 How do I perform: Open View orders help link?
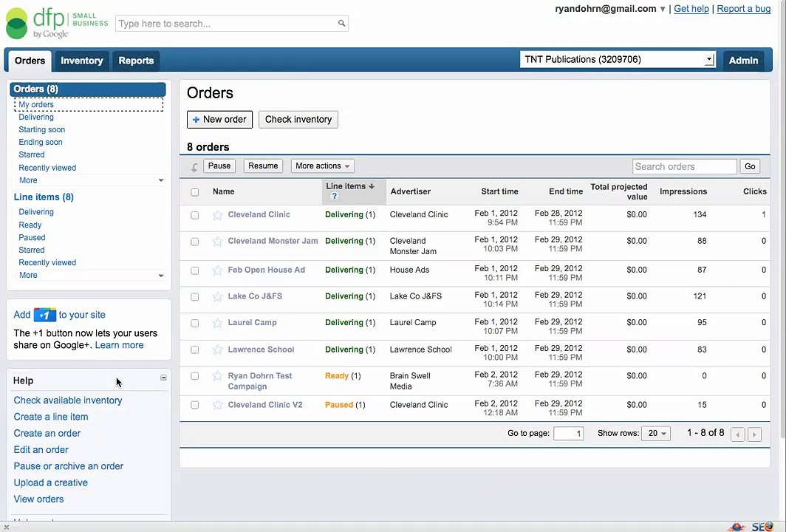38,499
